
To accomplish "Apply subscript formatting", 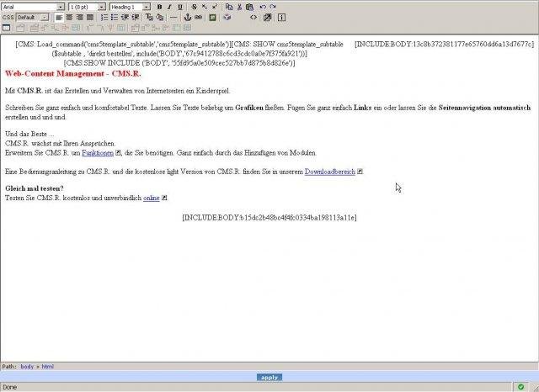I will pos(204,7).
